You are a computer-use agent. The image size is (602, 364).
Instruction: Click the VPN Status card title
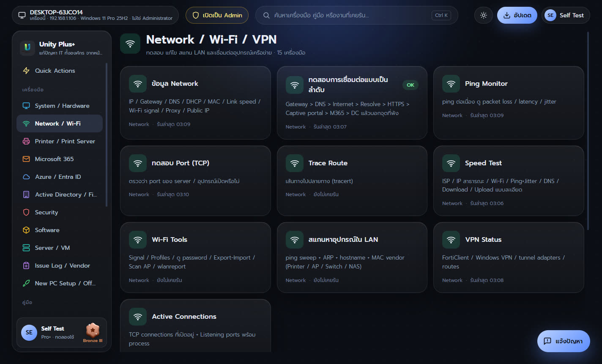click(x=483, y=240)
